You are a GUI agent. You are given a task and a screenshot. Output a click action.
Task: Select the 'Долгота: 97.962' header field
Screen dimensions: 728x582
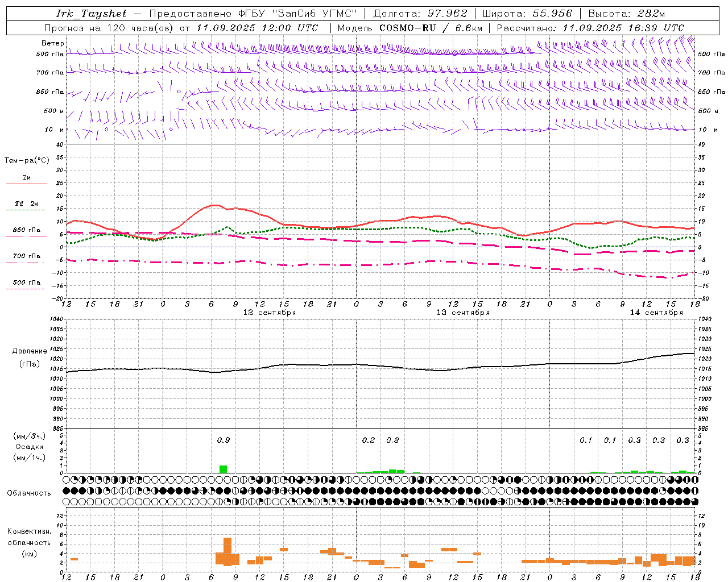420,14
